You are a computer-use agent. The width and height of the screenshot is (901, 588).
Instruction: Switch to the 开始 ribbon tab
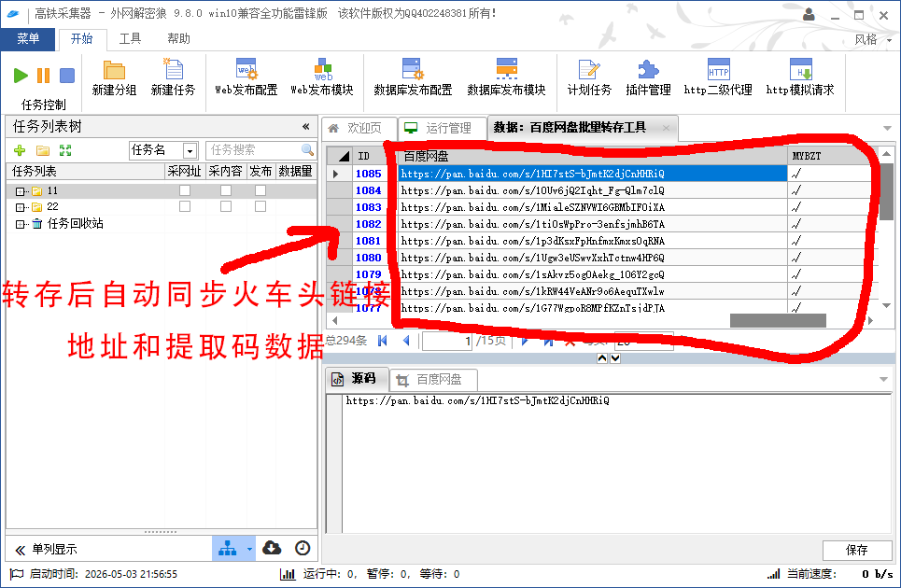(81, 38)
